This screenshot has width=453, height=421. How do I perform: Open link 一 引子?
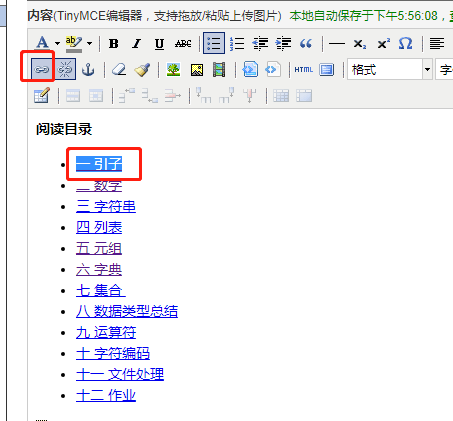99,164
